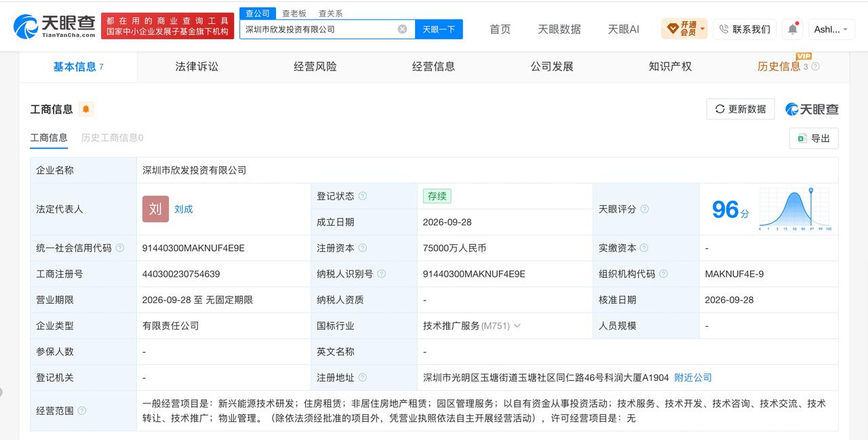Click the 天眼一下 search button

tap(439, 29)
